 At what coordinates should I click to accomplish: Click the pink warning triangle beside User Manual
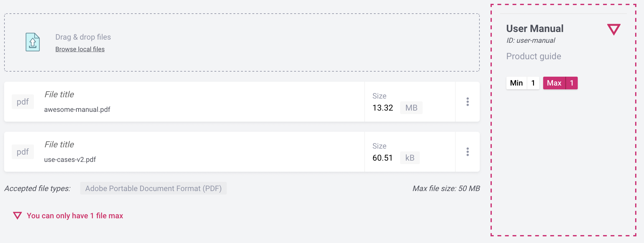coord(614,29)
